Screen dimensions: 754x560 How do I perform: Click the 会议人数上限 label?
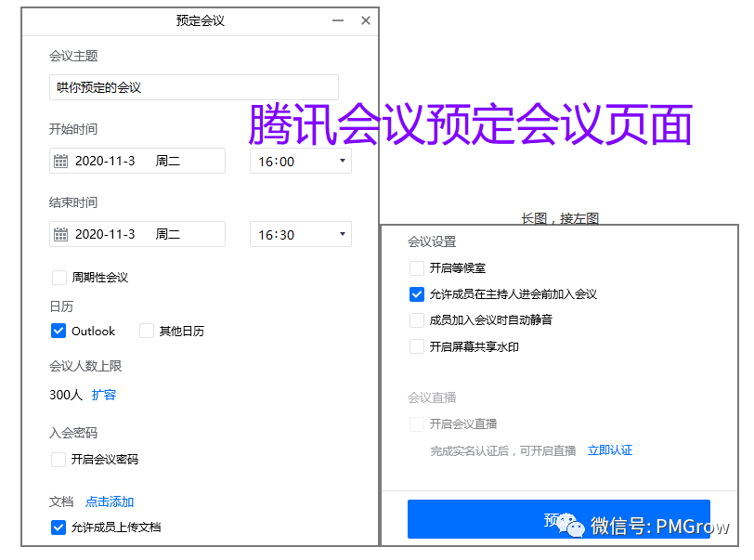[85, 366]
